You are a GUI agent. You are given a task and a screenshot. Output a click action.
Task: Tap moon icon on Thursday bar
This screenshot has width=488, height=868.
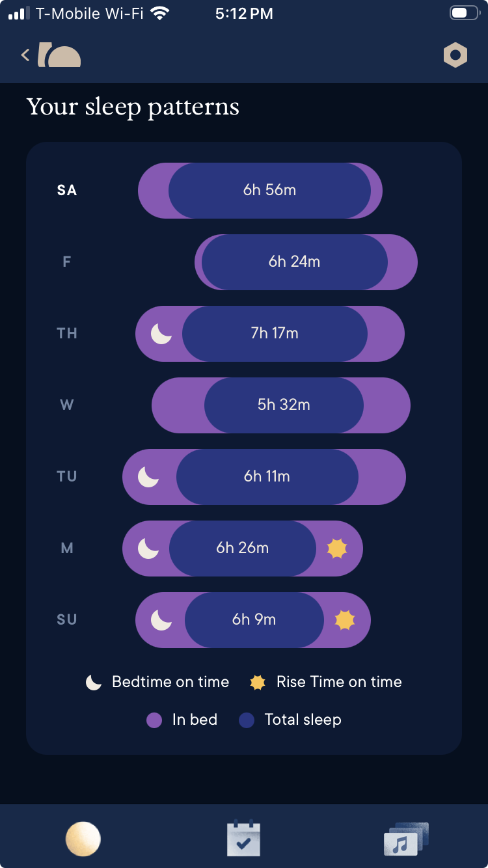point(161,334)
